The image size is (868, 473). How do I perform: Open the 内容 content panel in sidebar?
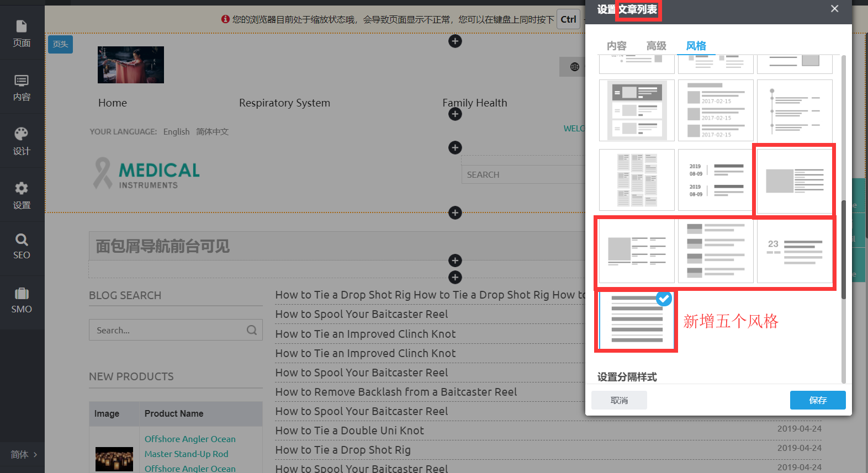22,87
